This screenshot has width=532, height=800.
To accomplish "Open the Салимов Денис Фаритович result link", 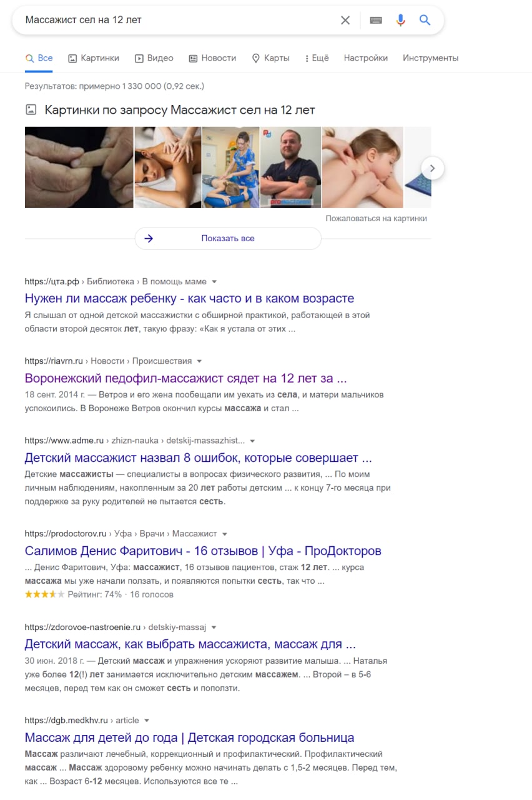I will 203,551.
